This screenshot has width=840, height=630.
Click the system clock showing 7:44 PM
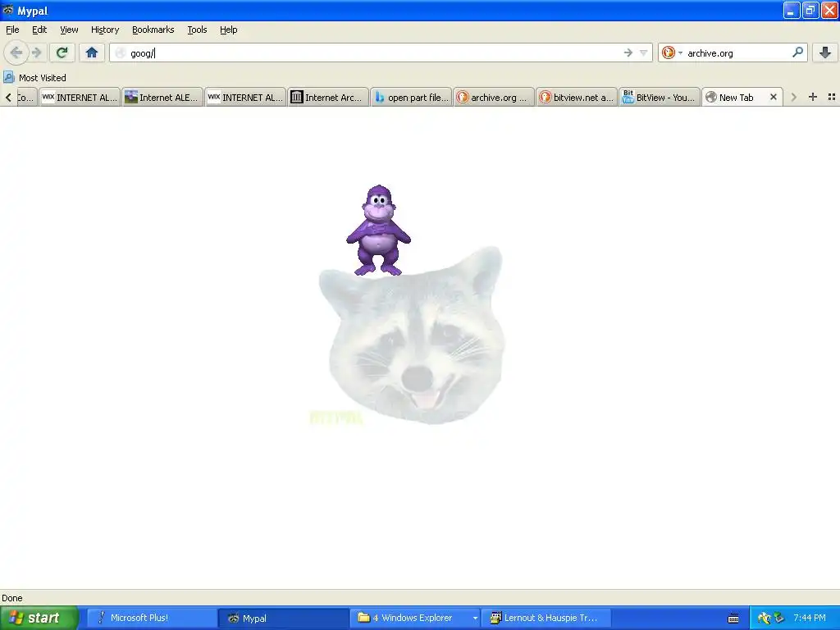[x=809, y=618]
